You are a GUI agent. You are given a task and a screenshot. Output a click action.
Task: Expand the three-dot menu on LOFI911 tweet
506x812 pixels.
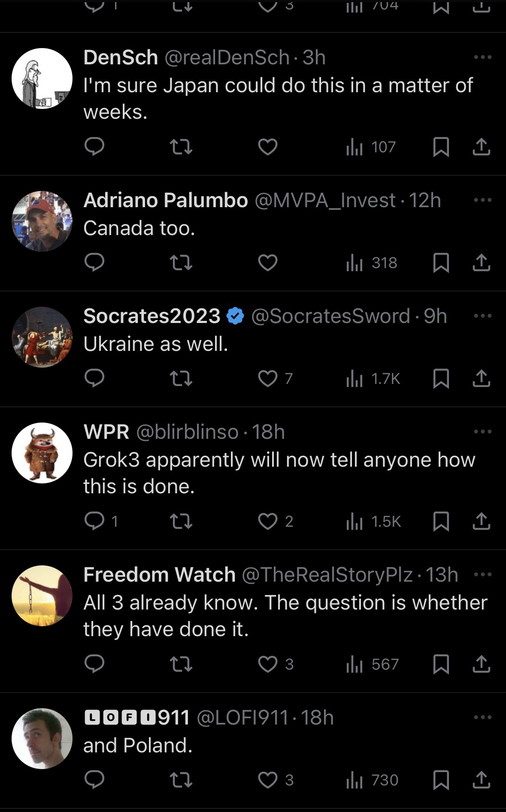(482, 717)
